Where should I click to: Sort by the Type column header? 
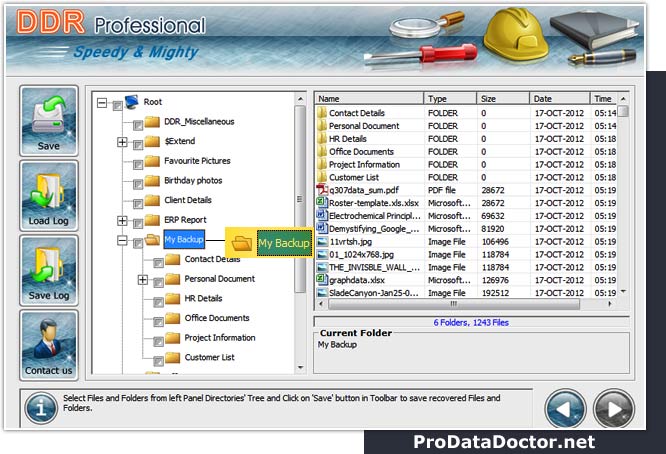(450, 99)
